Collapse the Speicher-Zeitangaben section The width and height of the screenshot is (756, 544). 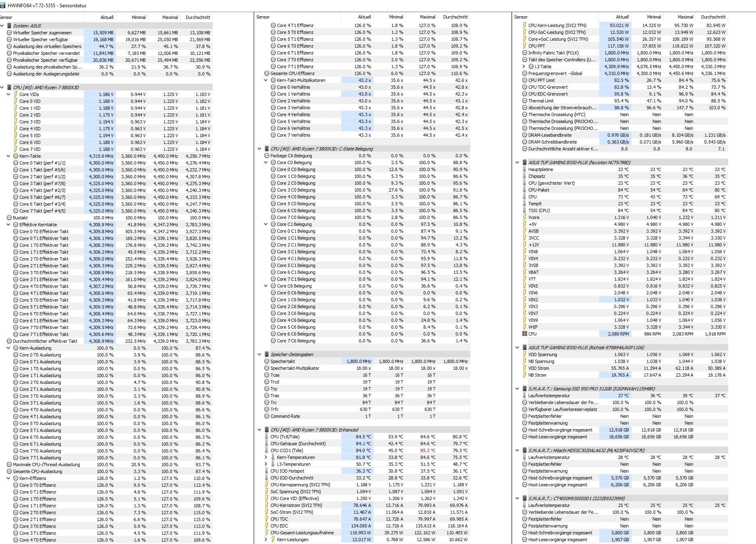(260, 354)
